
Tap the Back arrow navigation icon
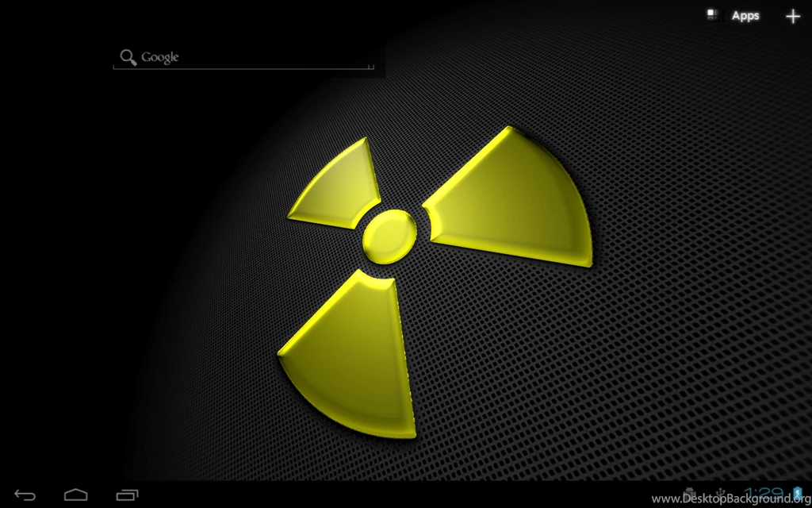(x=24, y=493)
